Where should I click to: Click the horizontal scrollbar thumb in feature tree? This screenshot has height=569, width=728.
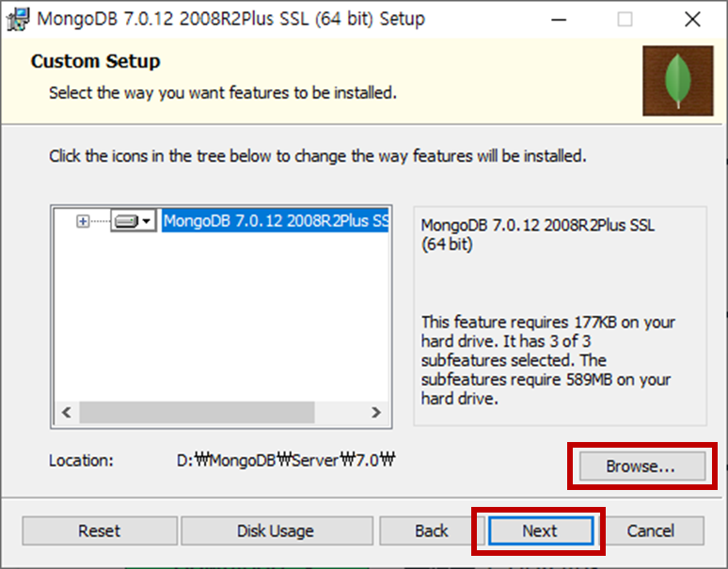[x=197, y=412]
